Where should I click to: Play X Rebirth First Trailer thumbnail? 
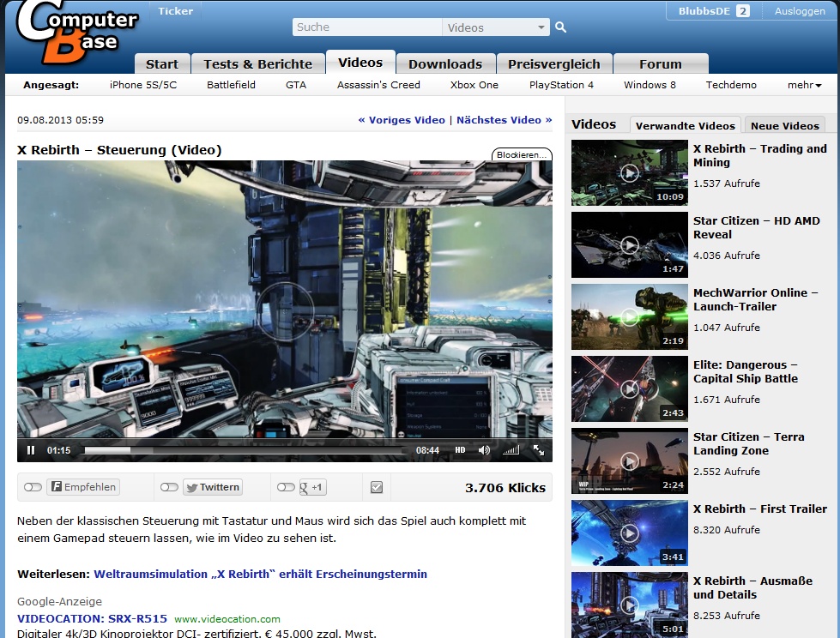630,533
